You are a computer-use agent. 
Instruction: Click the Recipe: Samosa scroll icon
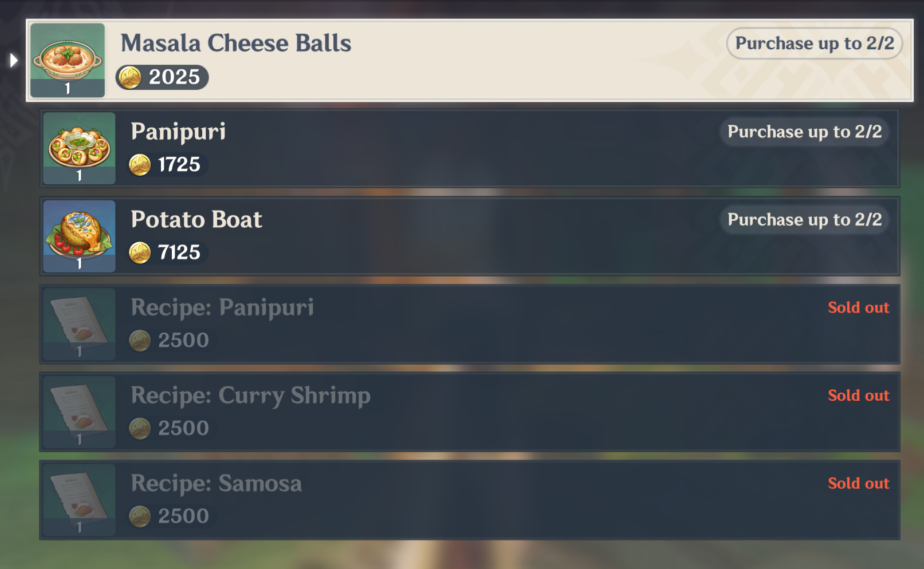coord(79,500)
